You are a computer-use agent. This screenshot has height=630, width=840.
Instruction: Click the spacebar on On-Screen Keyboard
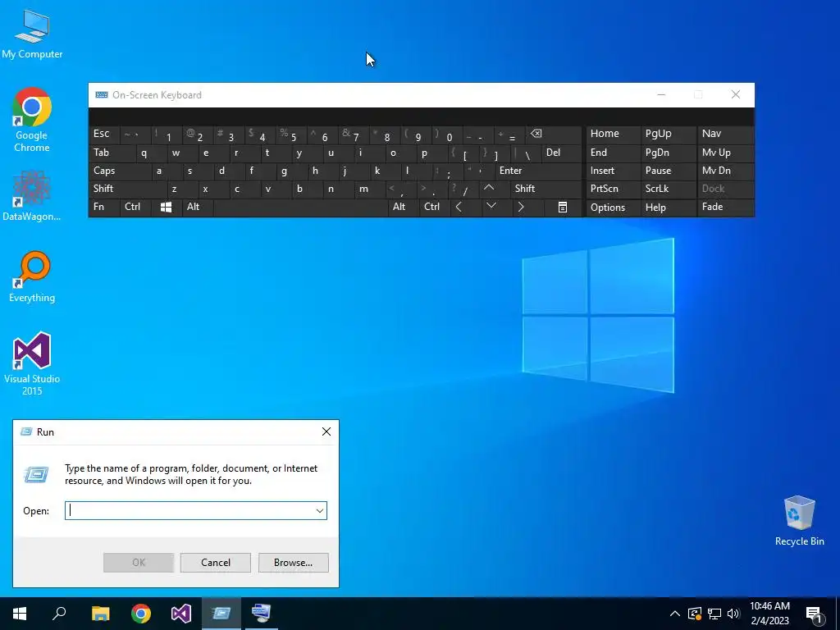tap(300, 208)
